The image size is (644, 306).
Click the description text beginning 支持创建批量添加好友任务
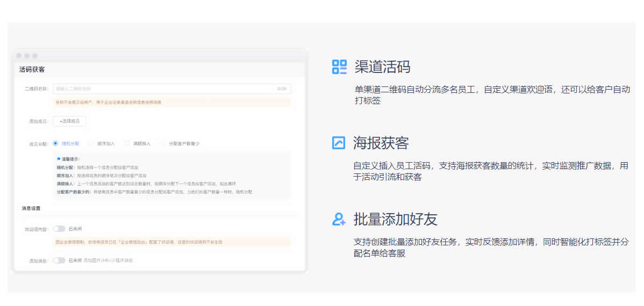click(491, 248)
